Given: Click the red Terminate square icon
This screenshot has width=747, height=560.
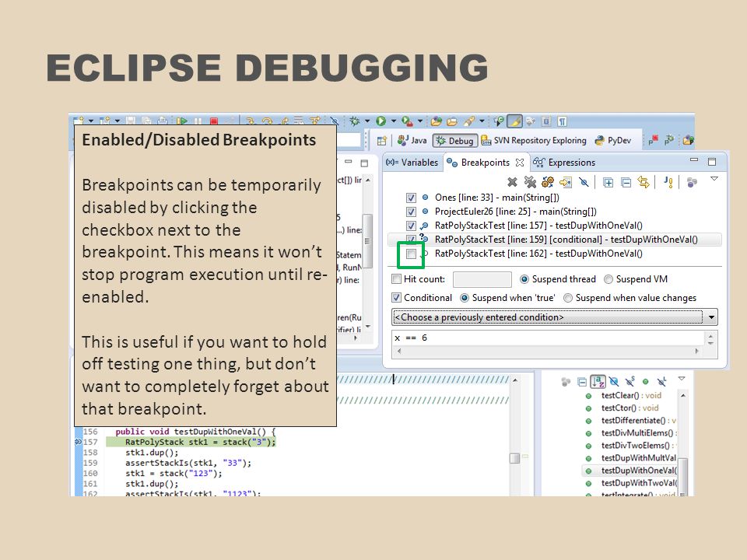Looking at the screenshot, I should point(214,121).
